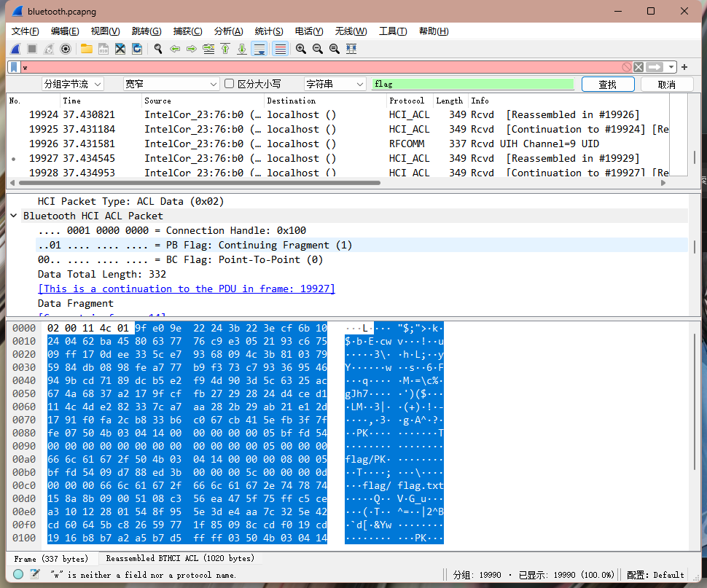Open the 统计(S) menu
Screen dimensions: 707x588
[x=268, y=31]
